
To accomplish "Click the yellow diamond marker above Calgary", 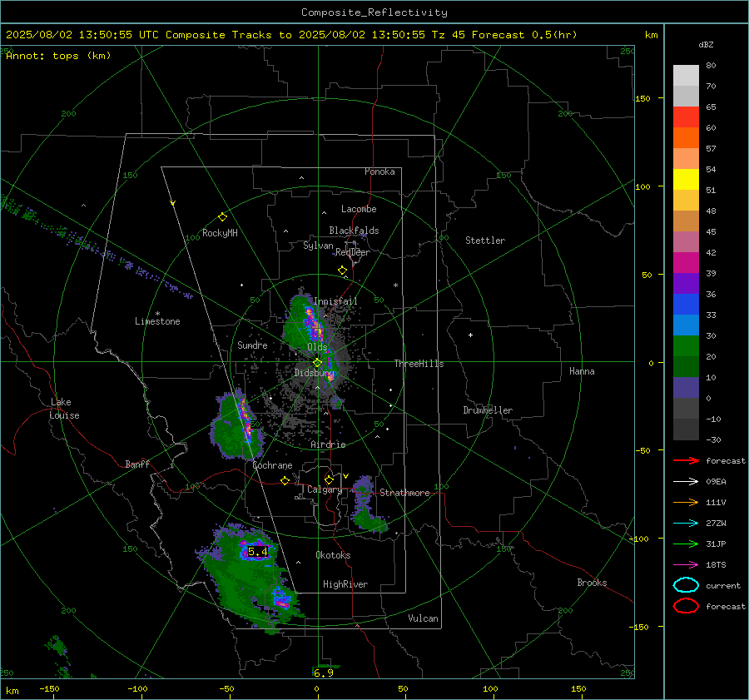I will point(329,479).
